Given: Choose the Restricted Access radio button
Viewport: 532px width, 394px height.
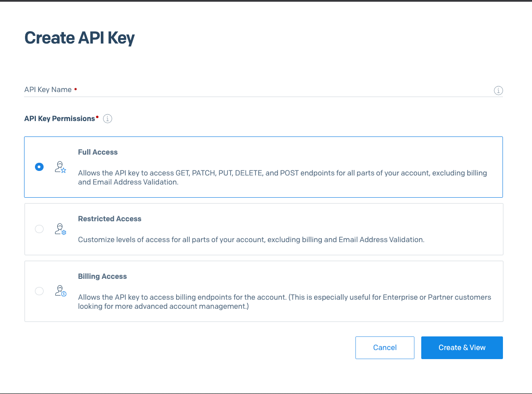Looking at the screenshot, I should click(39, 229).
